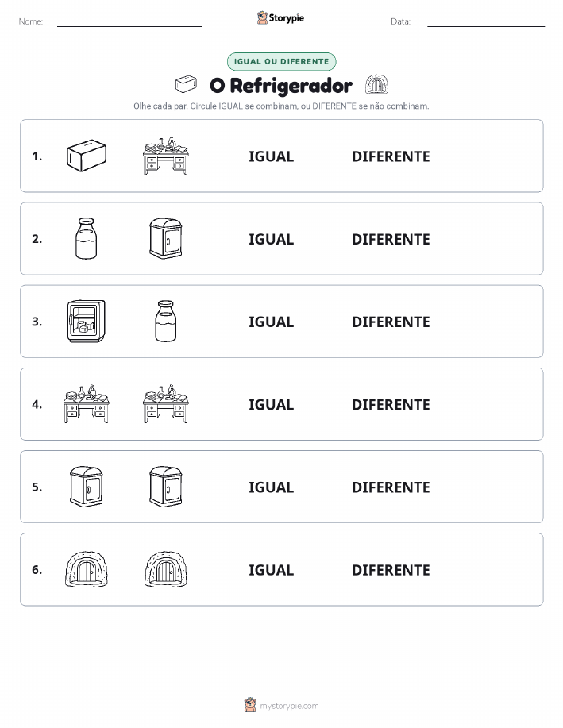This screenshot has height=728, width=563.
Task: Click the right desk icon in row 4
Action: [166, 403]
